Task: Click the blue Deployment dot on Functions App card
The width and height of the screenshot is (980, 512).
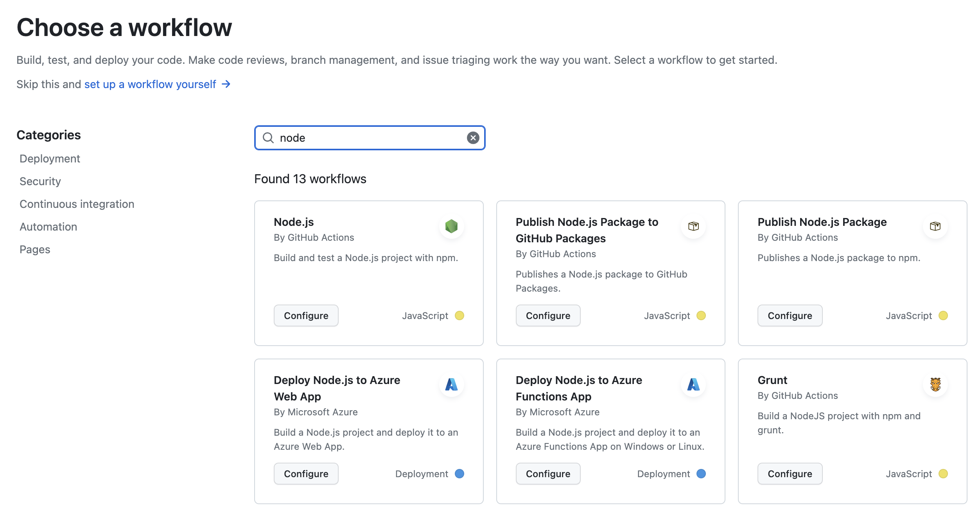Action: click(x=701, y=474)
